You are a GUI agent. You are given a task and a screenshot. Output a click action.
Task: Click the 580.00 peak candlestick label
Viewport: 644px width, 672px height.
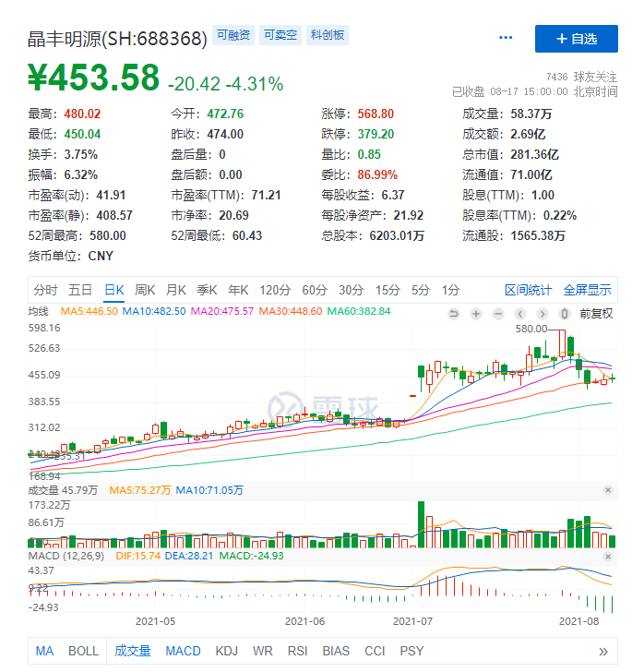tap(531, 329)
